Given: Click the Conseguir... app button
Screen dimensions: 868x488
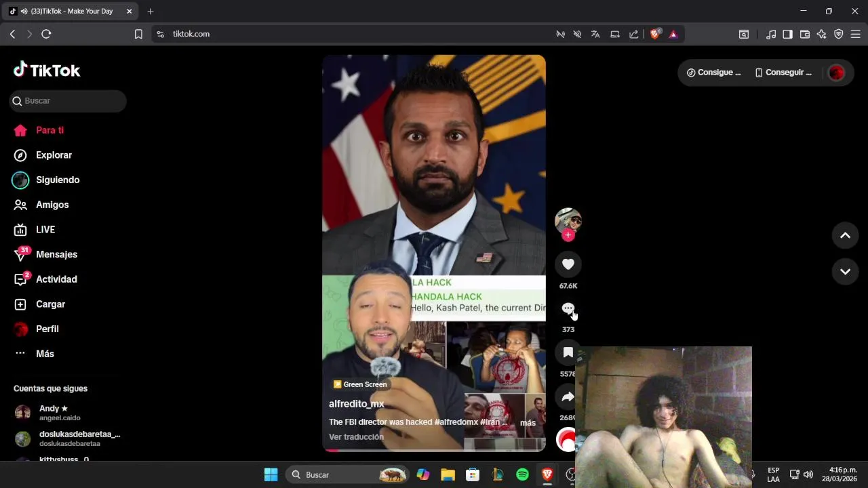Looking at the screenshot, I should tap(783, 73).
